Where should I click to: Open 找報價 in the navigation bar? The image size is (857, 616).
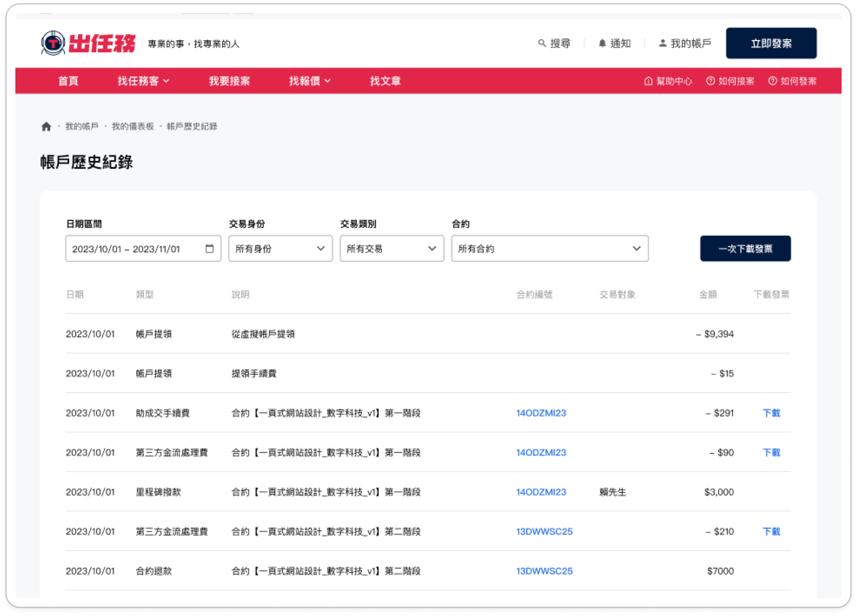(x=304, y=81)
